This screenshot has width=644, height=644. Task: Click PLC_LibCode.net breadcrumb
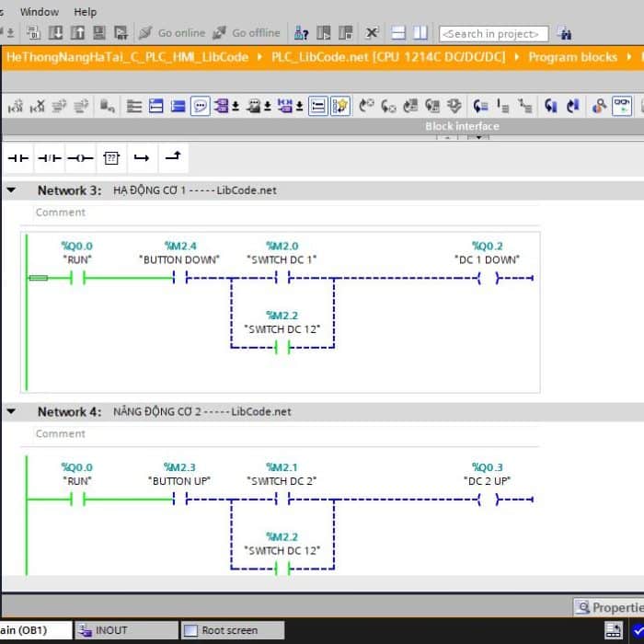388,57
